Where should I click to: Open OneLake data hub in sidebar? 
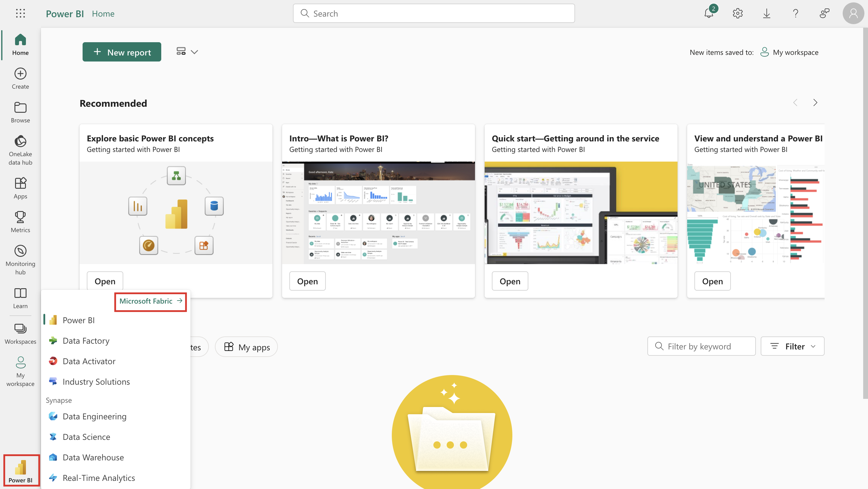click(20, 150)
